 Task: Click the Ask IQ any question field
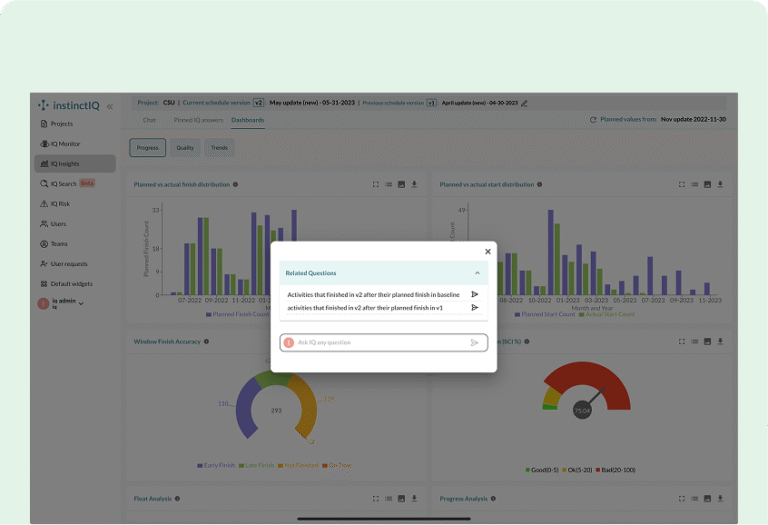click(384, 343)
